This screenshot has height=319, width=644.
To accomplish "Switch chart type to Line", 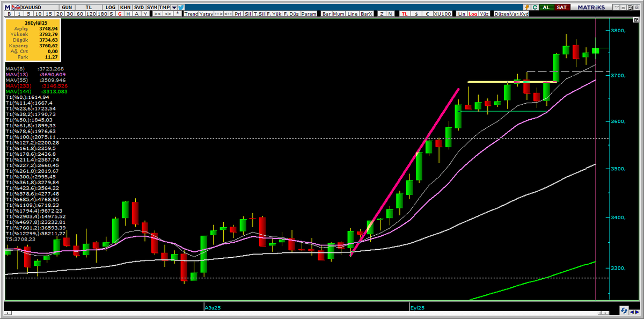I will 353,14.
